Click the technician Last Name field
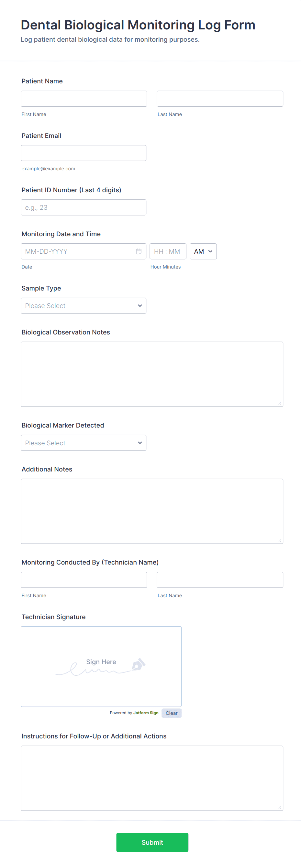The width and height of the screenshot is (301, 868). (220, 580)
